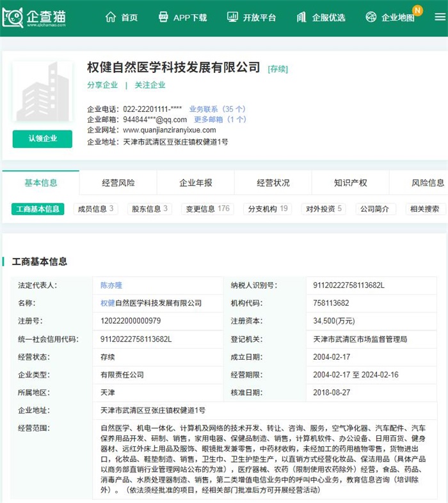Open 企服优选 in the top navigation
The height and width of the screenshot is (503, 448).
coord(328,17)
